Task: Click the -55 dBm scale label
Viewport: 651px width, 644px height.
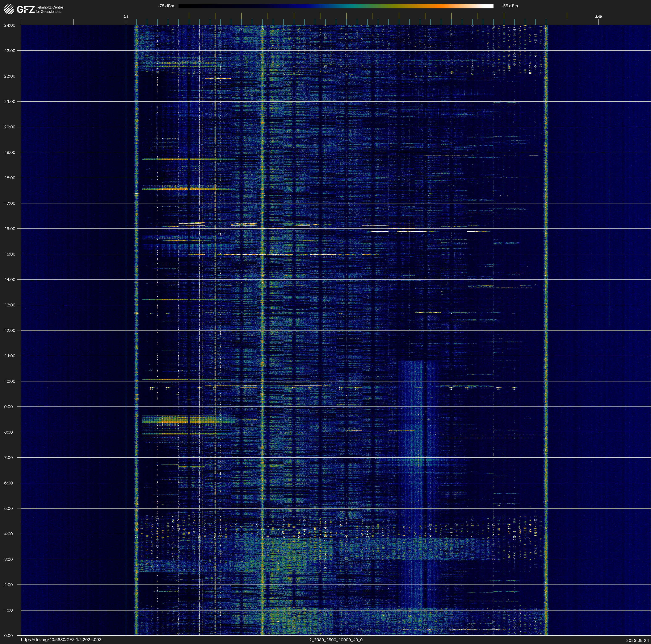Action: 509,6
